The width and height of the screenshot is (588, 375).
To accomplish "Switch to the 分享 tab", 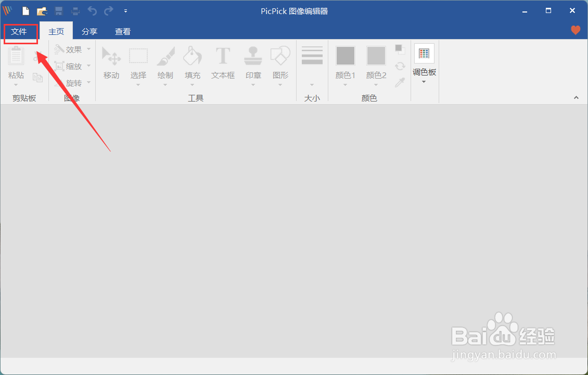I will [90, 32].
